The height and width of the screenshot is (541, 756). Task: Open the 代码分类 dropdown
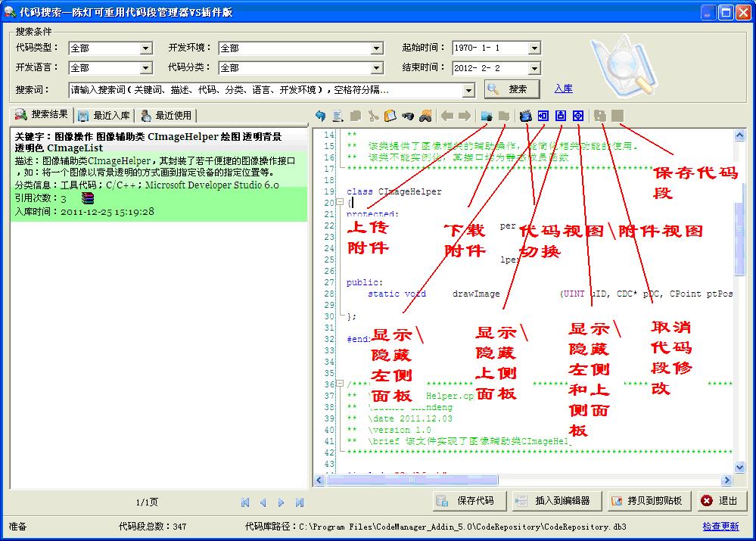377,68
